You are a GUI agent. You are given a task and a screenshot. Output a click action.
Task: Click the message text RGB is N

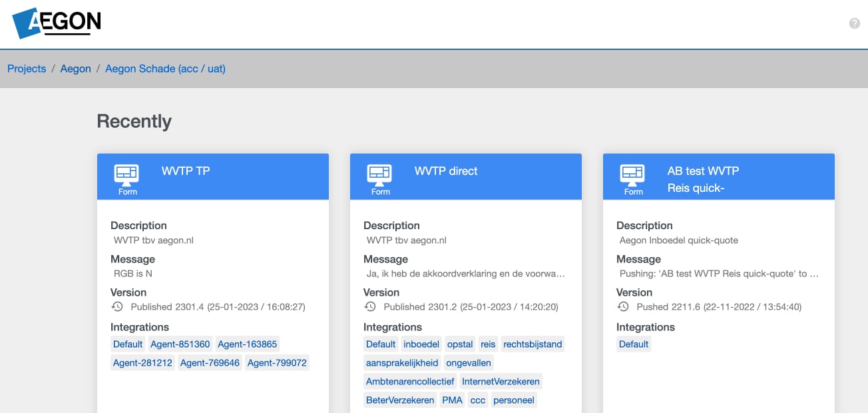tap(133, 274)
